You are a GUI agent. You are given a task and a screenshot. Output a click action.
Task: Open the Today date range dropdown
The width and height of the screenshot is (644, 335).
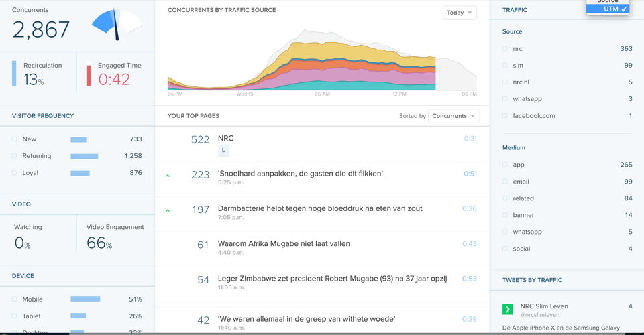pyautogui.click(x=460, y=13)
